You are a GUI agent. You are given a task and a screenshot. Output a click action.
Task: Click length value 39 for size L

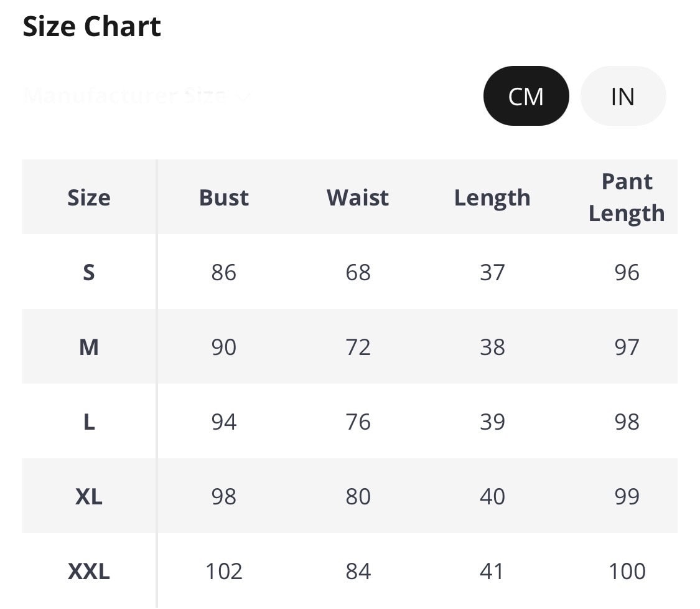point(492,422)
